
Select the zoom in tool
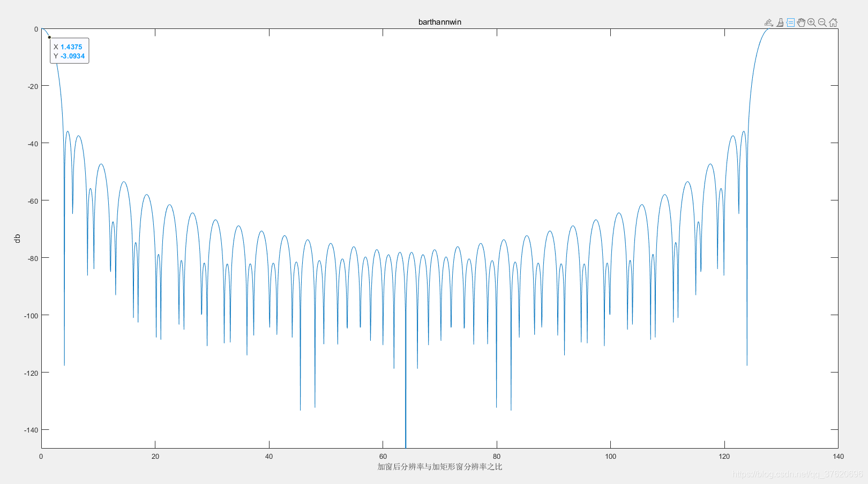pyautogui.click(x=812, y=23)
